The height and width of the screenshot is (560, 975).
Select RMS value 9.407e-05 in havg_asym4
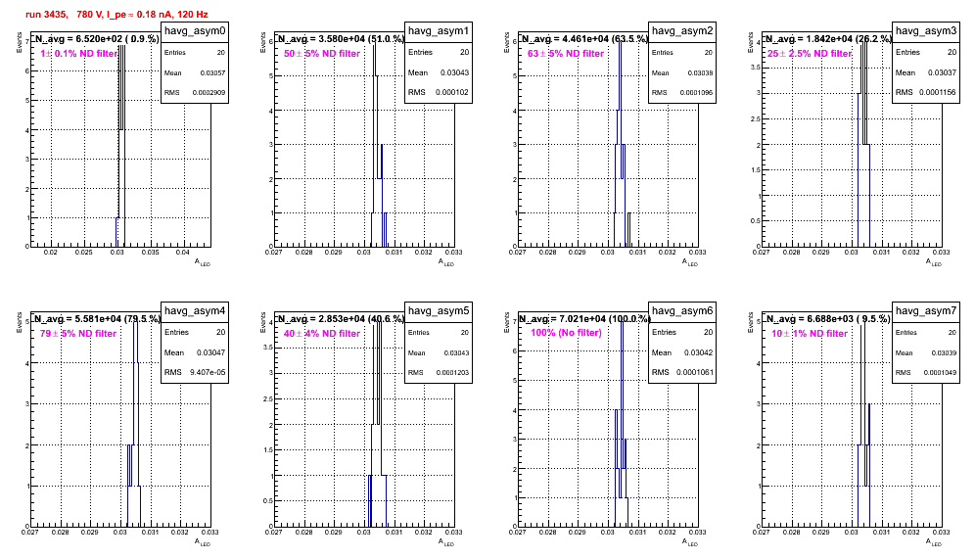[x=208, y=372]
